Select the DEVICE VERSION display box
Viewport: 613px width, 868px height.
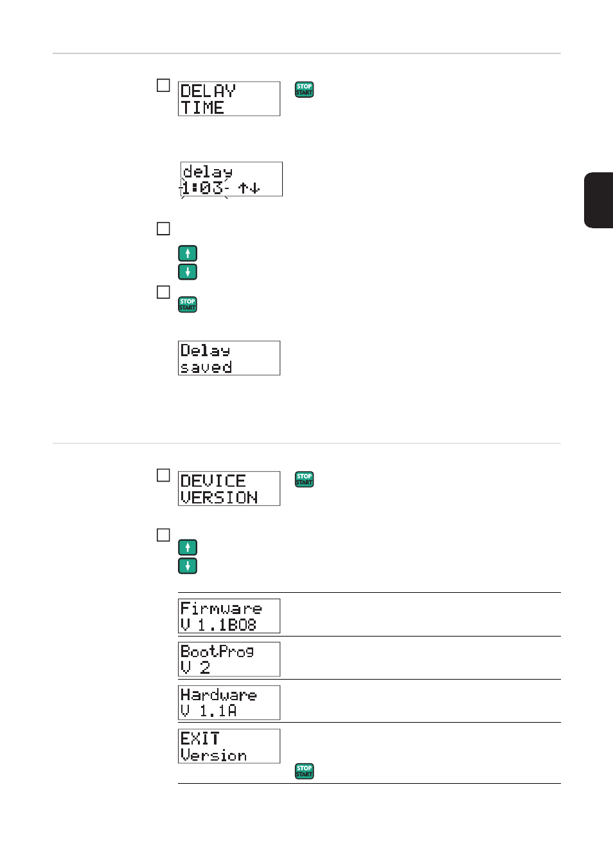[229, 489]
